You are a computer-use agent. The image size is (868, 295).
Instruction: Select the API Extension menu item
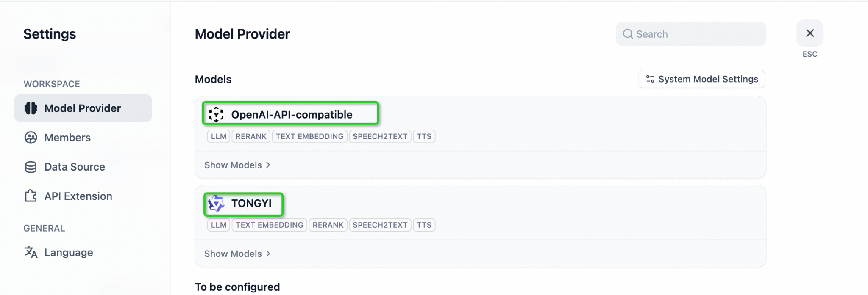(x=78, y=196)
